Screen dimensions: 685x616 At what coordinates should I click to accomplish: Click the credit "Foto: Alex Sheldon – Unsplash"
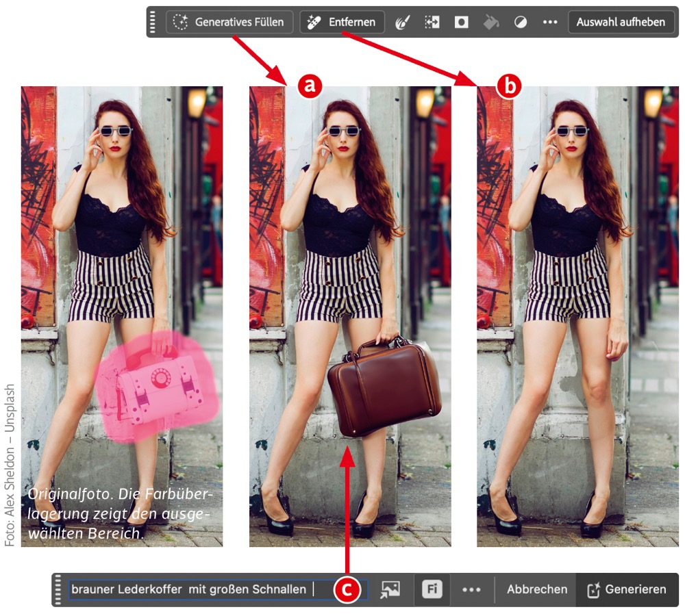(x=10, y=465)
